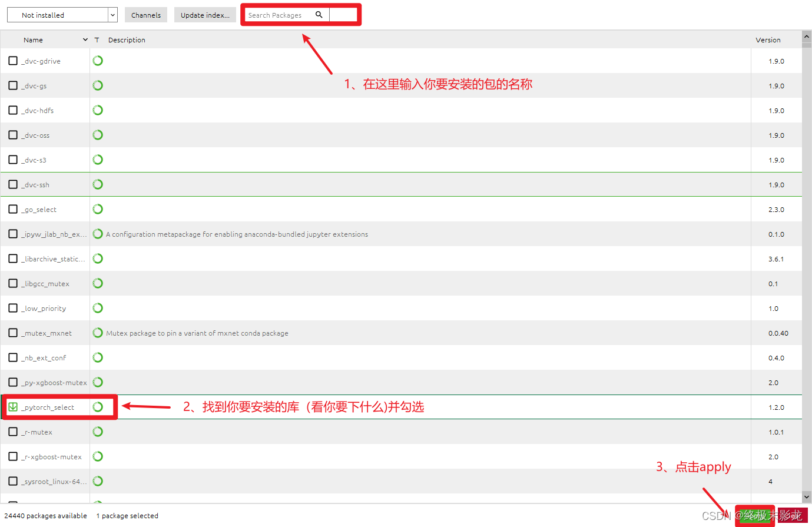This screenshot has width=812, height=527.
Task: Click the type icon for _sysroot_linux-64
Action: [x=98, y=481]
